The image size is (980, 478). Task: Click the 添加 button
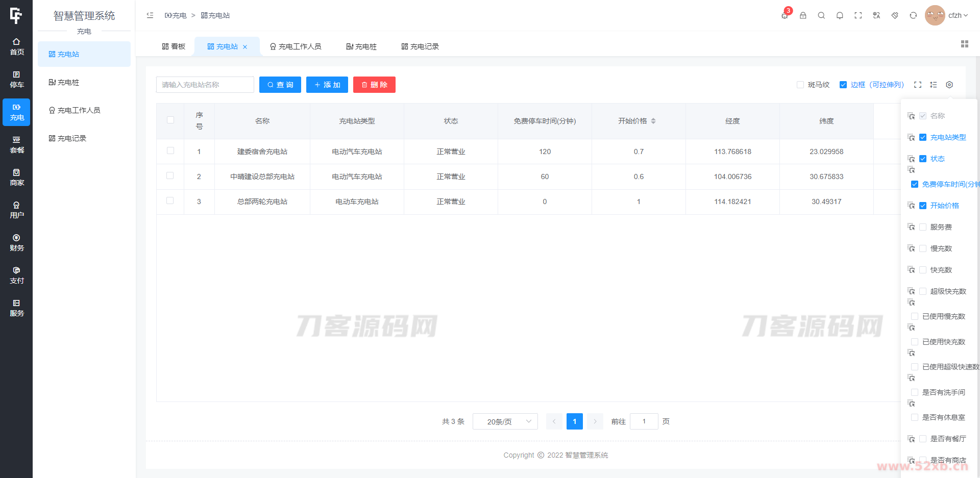point(327,85)
